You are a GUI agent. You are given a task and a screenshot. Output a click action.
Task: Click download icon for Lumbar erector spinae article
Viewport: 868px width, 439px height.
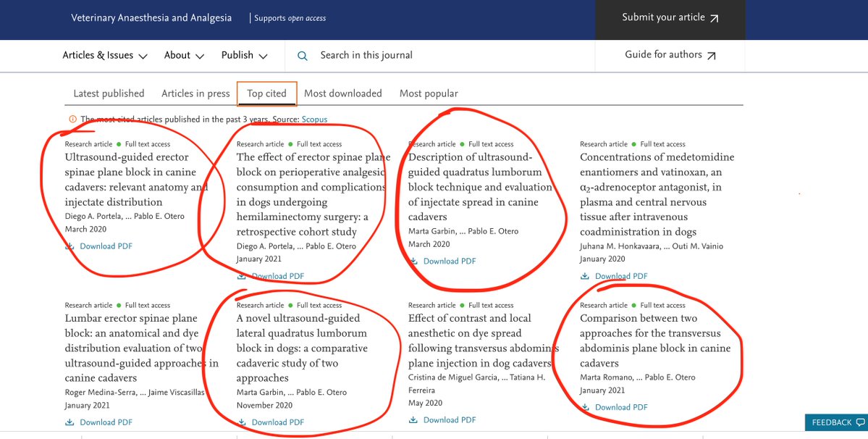point(69,422)
